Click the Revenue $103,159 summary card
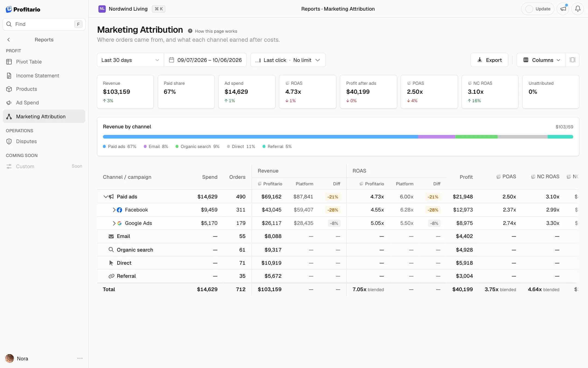Viewport: 588px width, 368px height. pyautogui.click(x=125, y=92)
